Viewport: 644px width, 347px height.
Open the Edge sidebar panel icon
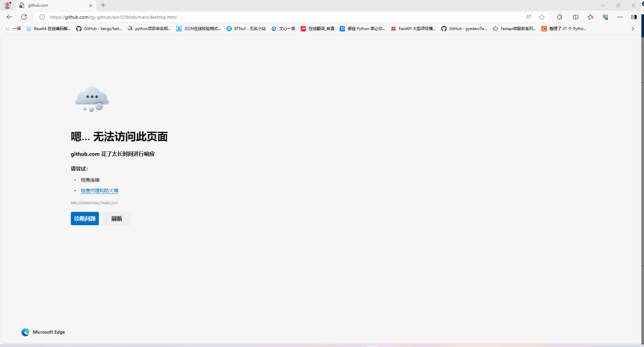(634, 17)
